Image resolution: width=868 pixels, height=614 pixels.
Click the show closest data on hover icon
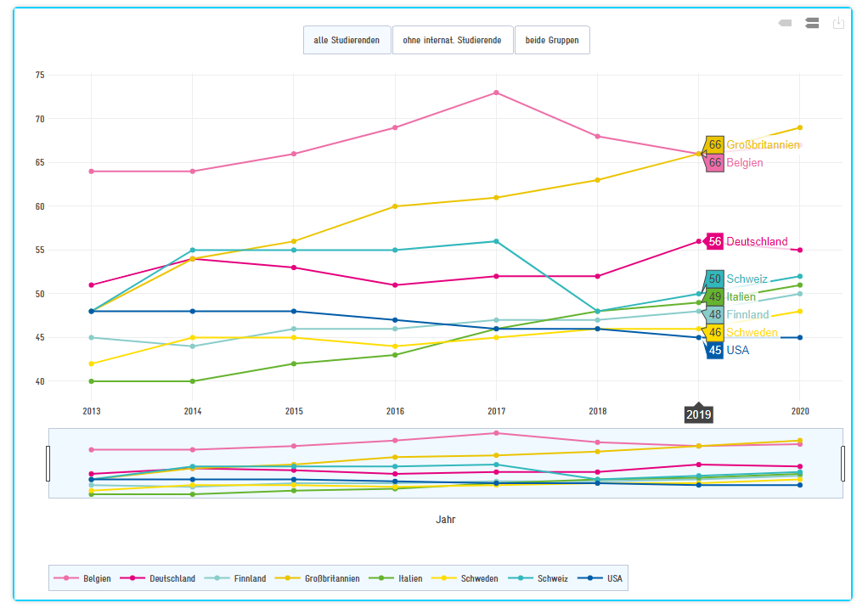[785, 23]
